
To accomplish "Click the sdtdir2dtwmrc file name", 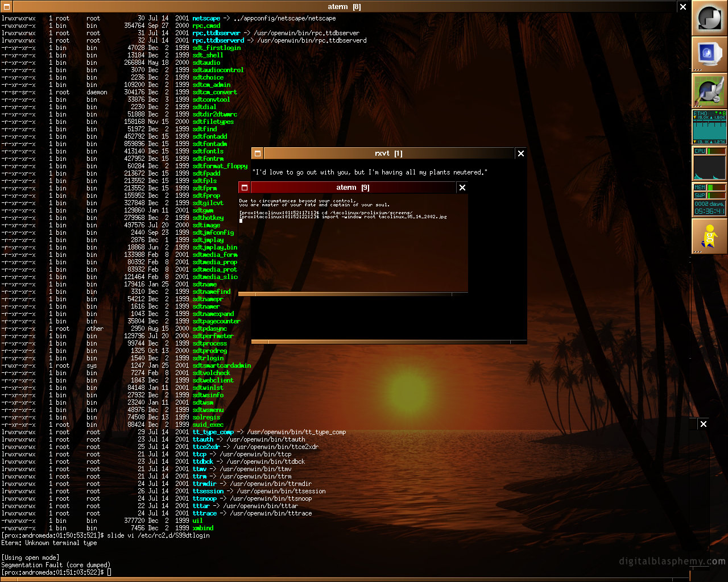I will point(215,114).
